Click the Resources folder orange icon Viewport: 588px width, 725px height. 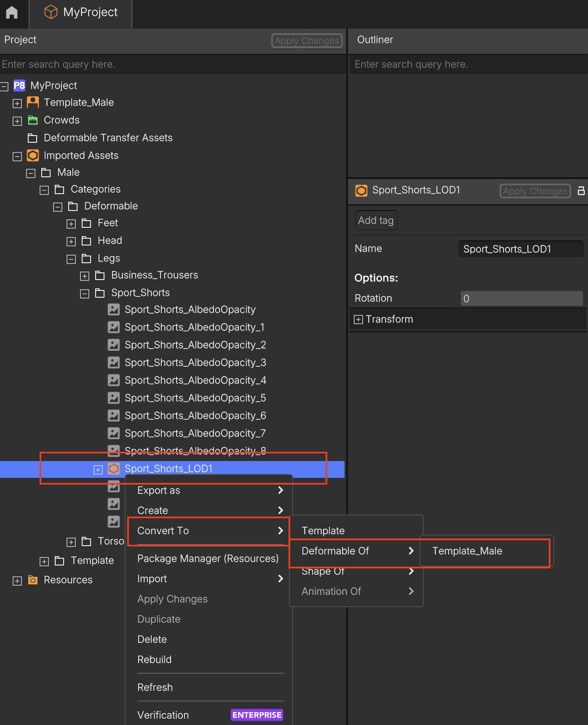[33, 580]
